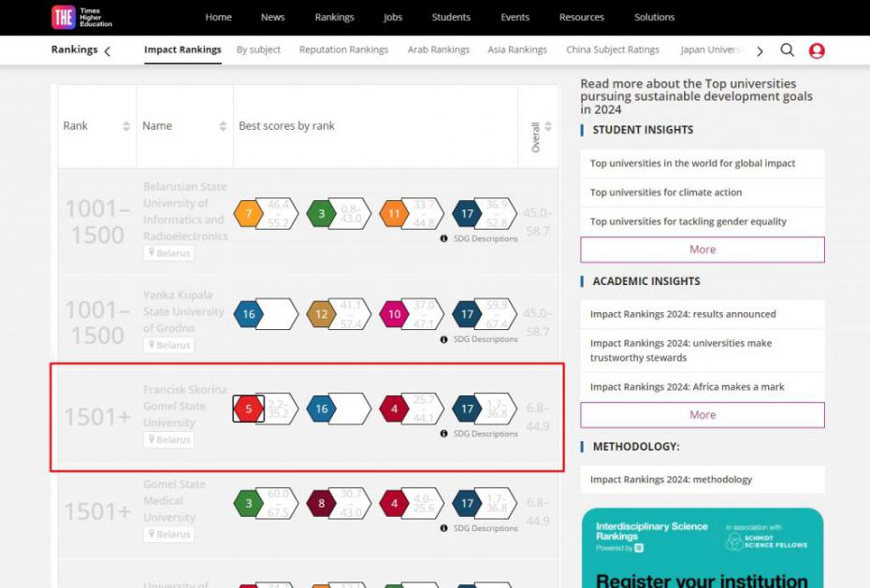
Task: Select SDG 17 hexagon for Belarusian State University
Action: coord(467,213)
